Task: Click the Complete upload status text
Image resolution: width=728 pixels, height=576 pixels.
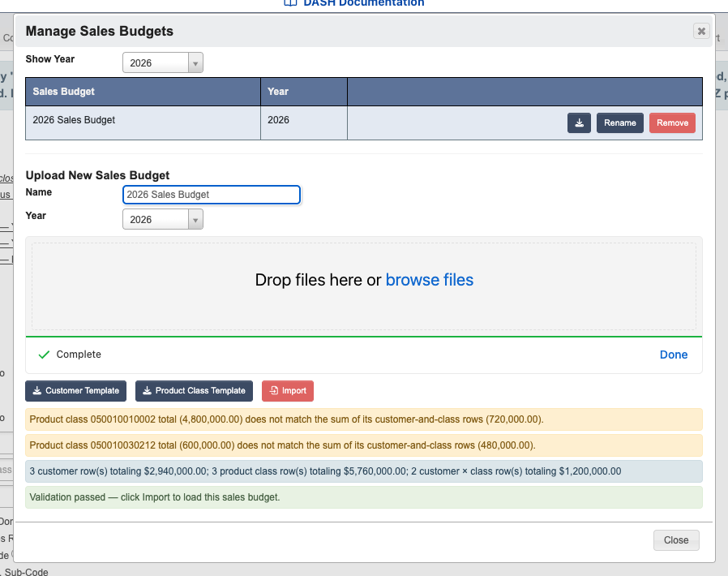Action: point(79,355)
